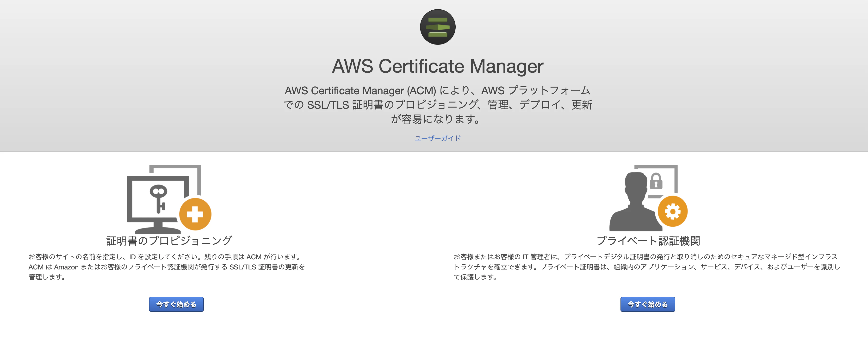Click the AWS Certificate Manager page title
Screen dimensions: 868x357
[x=437, y=66]
